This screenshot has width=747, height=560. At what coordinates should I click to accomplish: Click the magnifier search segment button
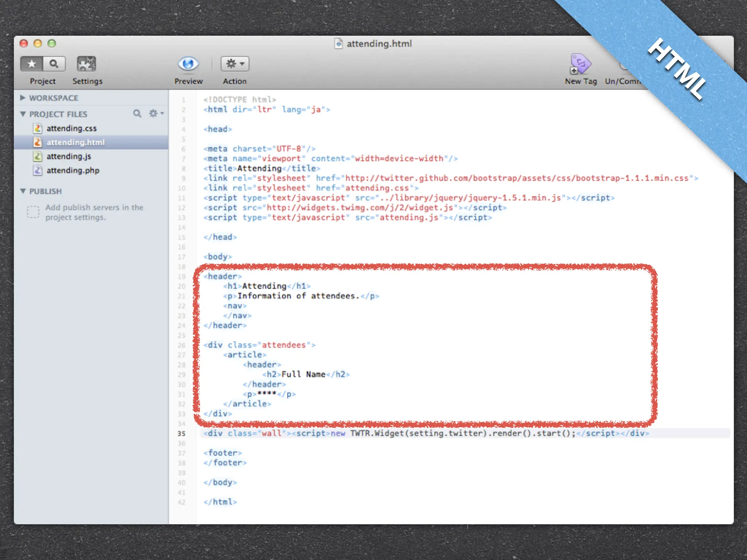coord(54,64)
